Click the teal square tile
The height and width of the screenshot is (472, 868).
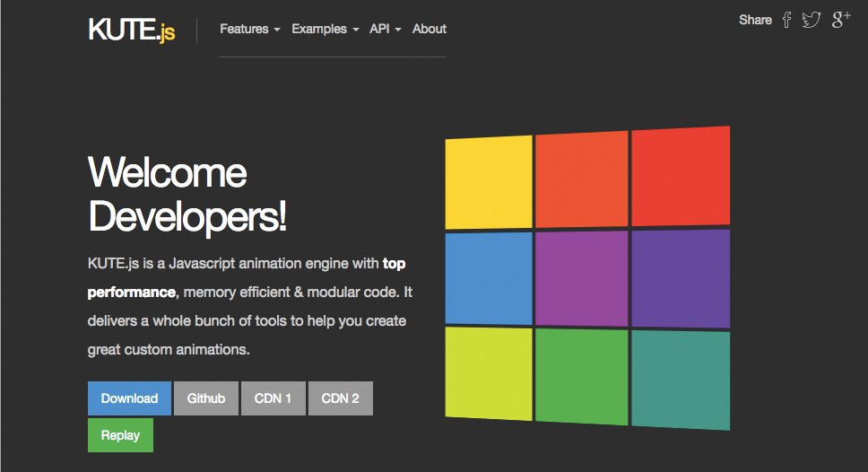point(681,380)
